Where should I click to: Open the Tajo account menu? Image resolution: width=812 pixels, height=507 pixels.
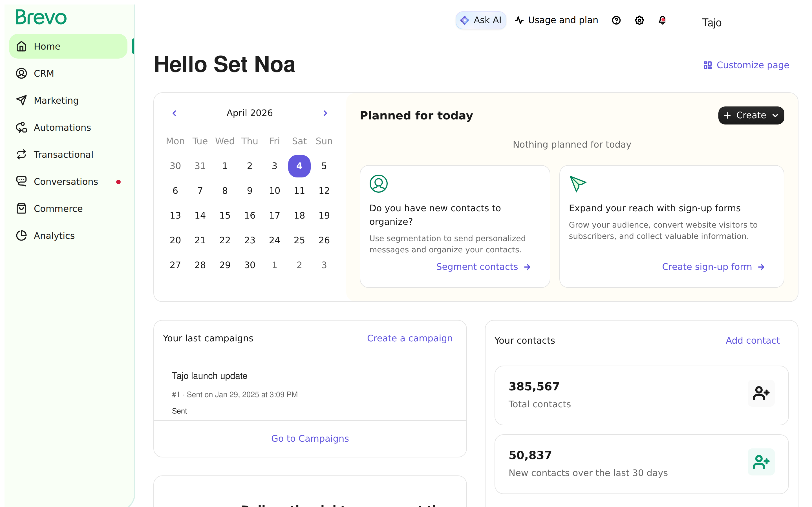(711, 23)
